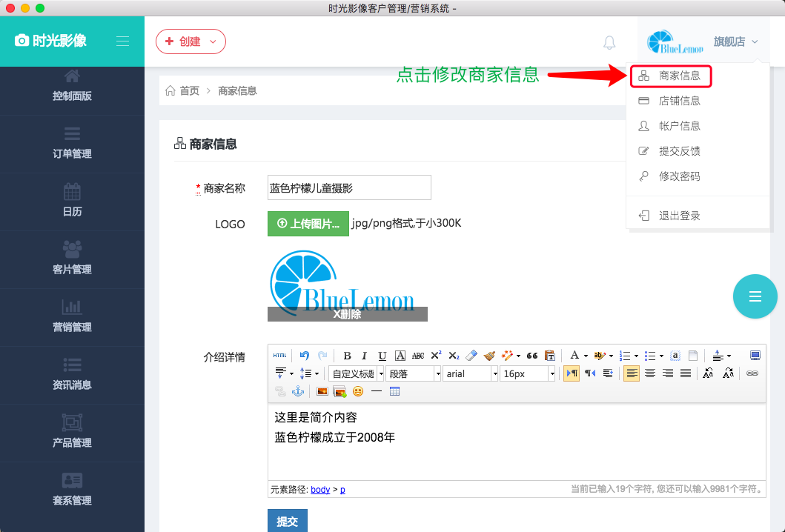The width and height of the screenshot is (785, 532).
Task: Select the Bold formatting icon in the editor
Action: [347, 353]
